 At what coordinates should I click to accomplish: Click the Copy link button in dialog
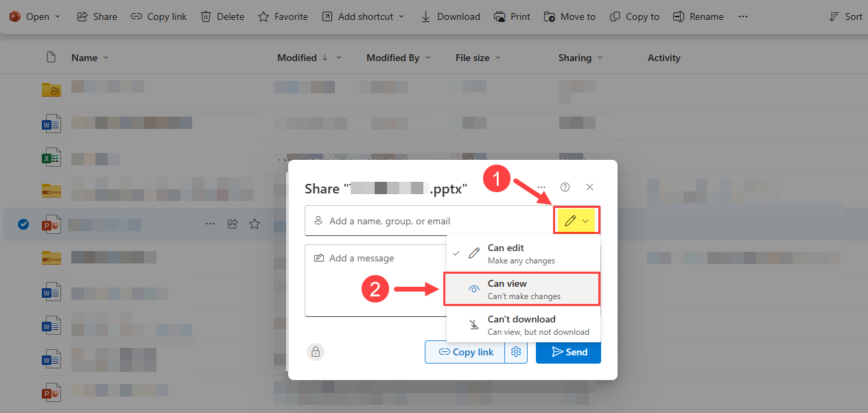coord(465,352)
